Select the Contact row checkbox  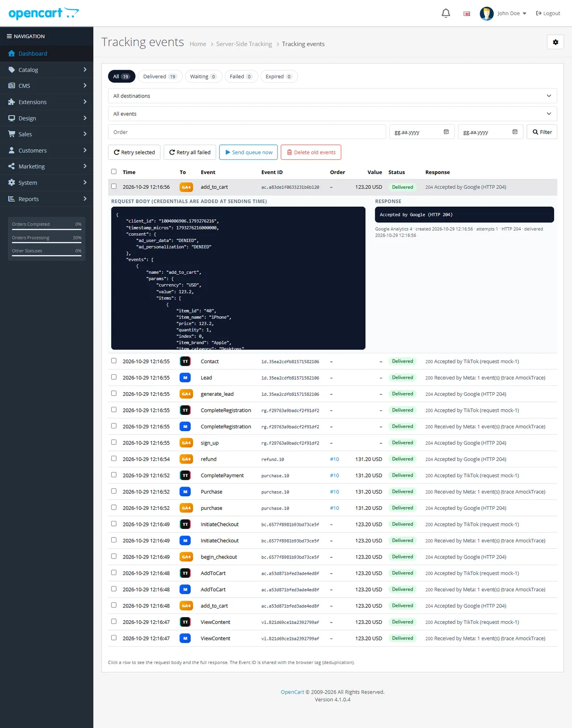click(114, 361)
